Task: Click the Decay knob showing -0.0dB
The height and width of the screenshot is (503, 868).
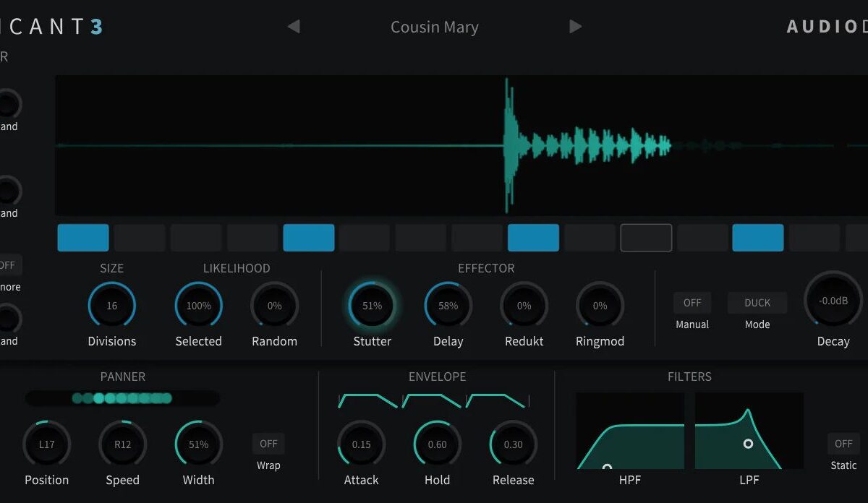Action: pyautogui.click(x=833, y=301)
